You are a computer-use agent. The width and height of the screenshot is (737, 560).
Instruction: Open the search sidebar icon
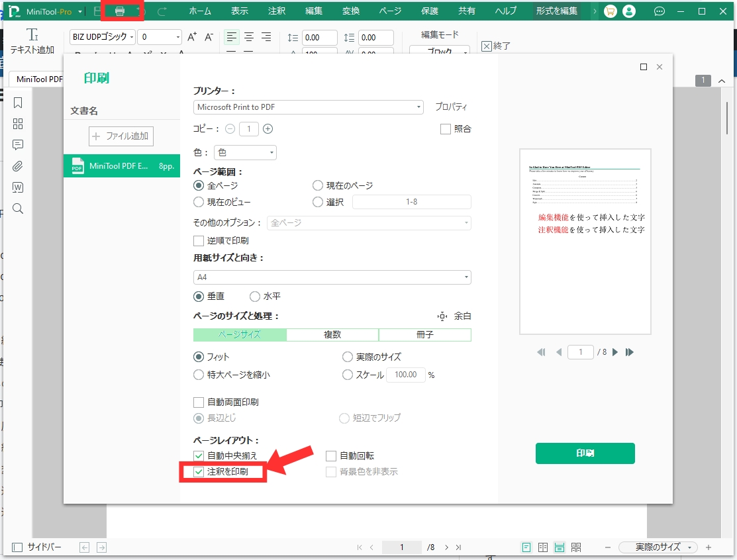(18, 209)
